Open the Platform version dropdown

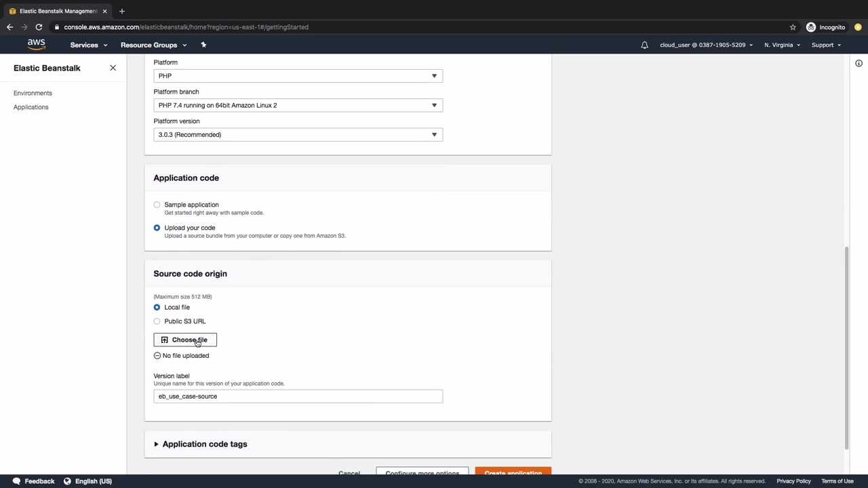pyautogui.click(x=298, y=134)
